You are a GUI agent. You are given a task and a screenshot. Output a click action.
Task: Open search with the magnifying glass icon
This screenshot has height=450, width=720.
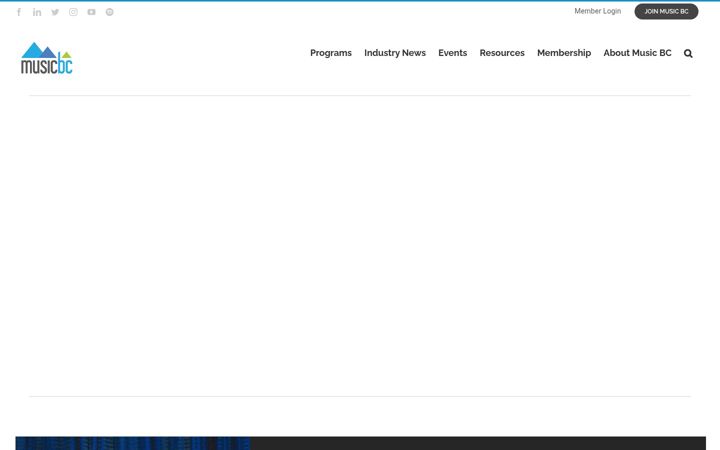[688, 53]
